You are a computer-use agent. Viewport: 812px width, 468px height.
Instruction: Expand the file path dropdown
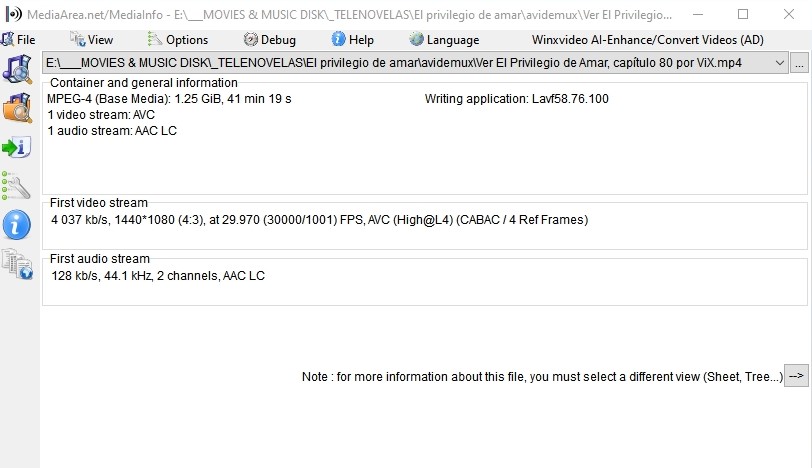coord(779,63)
